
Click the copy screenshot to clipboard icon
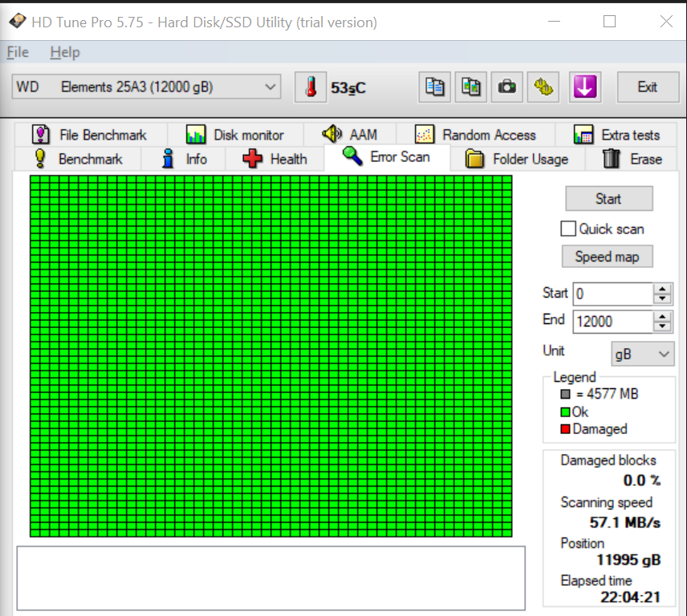tap(471, 87)
